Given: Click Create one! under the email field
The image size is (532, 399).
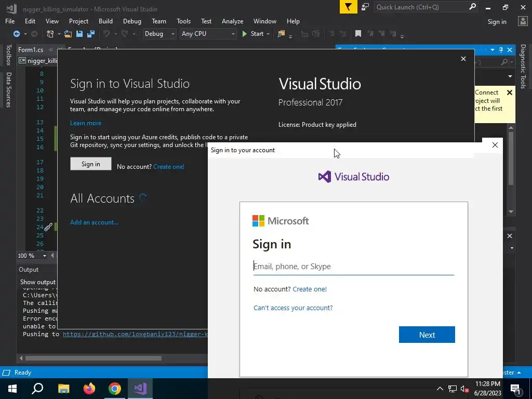Looking at the screenshot, I should click(310, 289).
